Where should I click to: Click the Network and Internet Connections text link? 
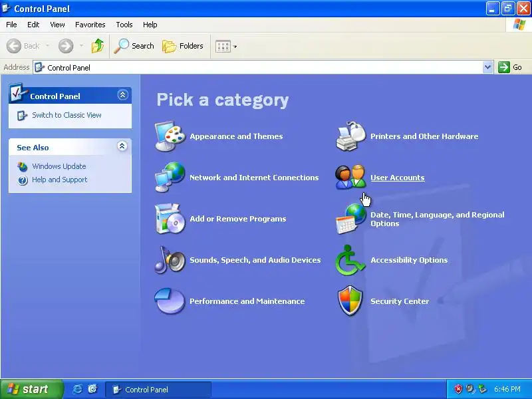pos(254,178)
